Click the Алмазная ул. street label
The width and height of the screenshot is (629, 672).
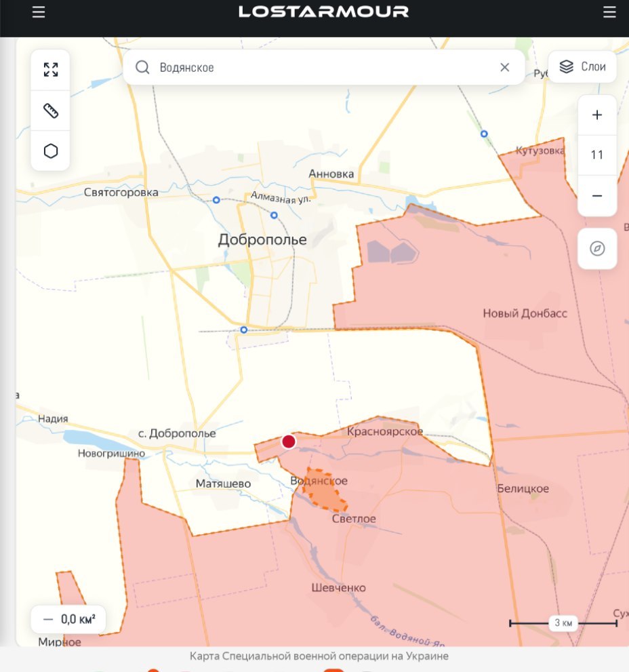point(281,197)
